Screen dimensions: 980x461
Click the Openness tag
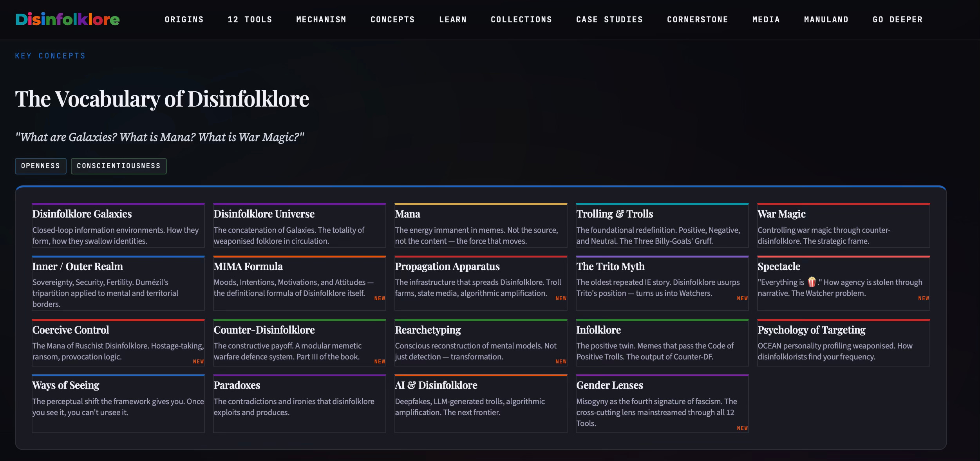pos(40,166)
